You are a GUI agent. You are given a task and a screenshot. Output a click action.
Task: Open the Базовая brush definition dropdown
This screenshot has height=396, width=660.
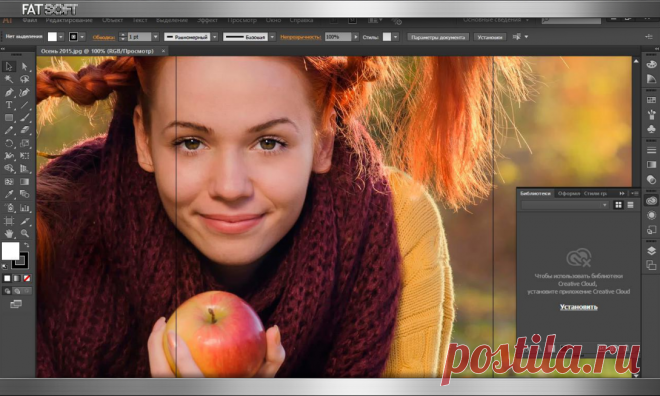(272, 37)
